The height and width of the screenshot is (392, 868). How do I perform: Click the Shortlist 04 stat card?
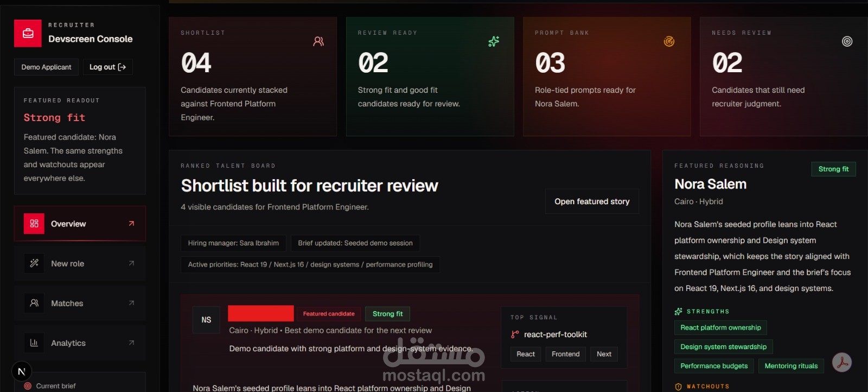253,77
